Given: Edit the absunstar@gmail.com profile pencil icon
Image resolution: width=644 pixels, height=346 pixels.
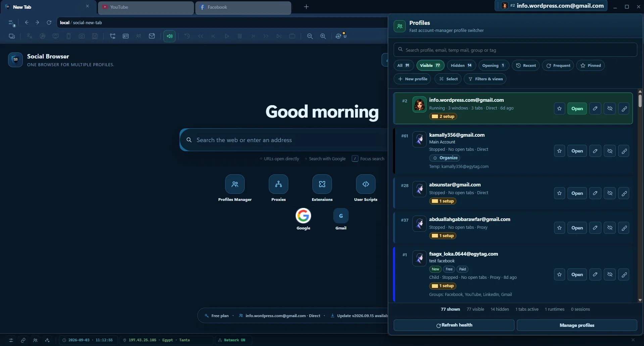Looking at the screenshot, I should coord(595,193).
